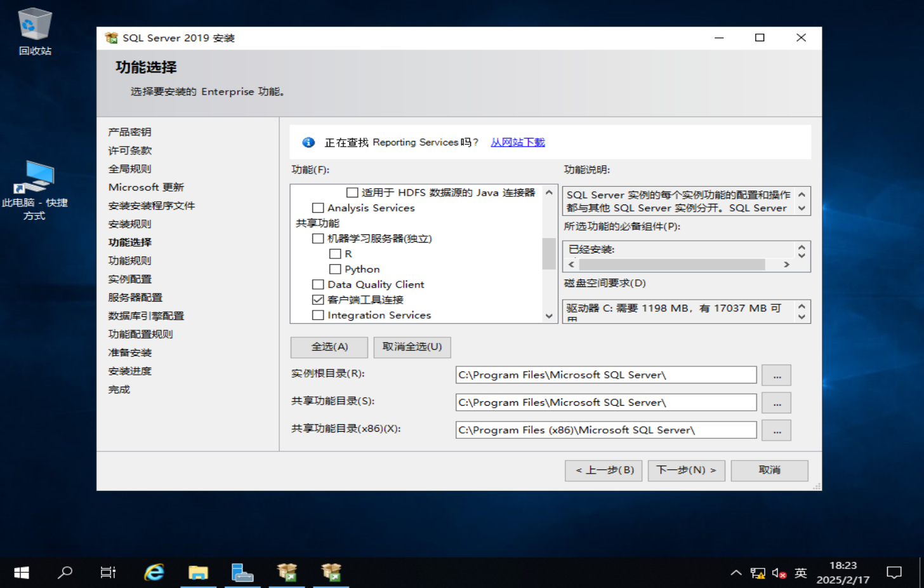Maximize the SQL Server 2019 setup window
Viewport: 924px width, 588px height.
[760, 38]
